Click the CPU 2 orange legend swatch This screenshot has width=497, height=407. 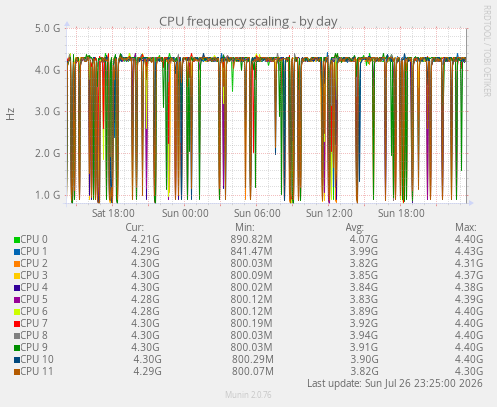17,264
